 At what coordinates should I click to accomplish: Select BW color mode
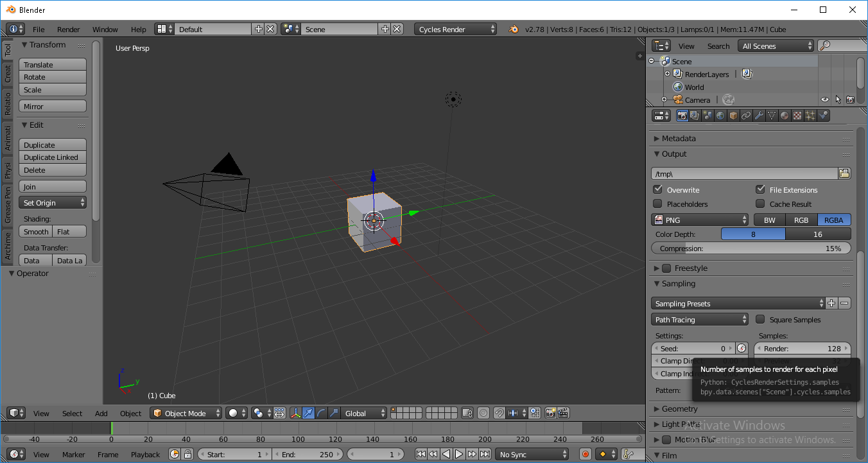coord(769,220)
